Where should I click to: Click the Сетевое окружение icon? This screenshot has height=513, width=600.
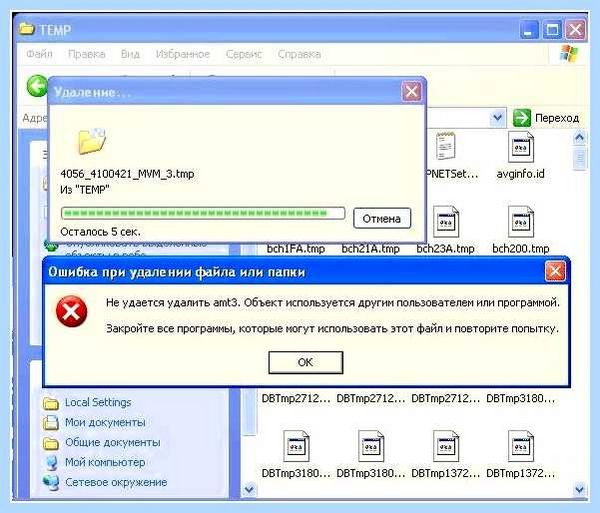51,482
